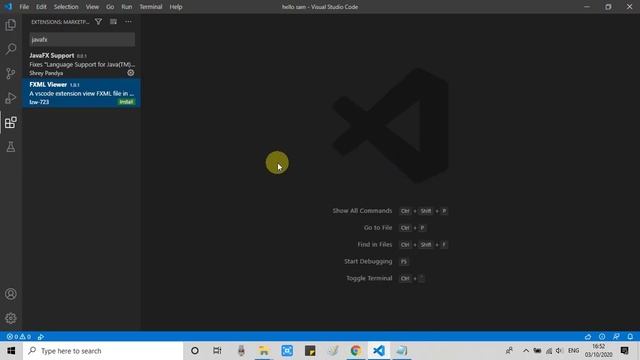
Task: Open the Selection menu
Action: [x=66, y=7]
